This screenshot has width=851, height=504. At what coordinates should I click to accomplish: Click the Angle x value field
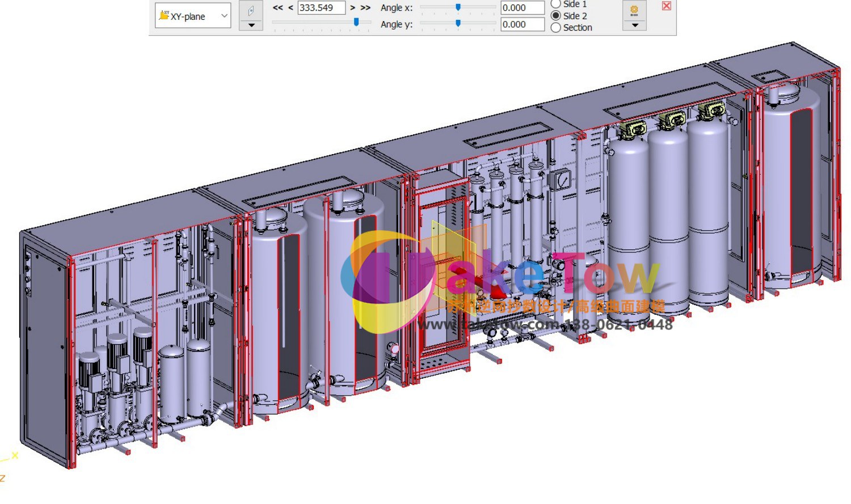tap(523, 8)
